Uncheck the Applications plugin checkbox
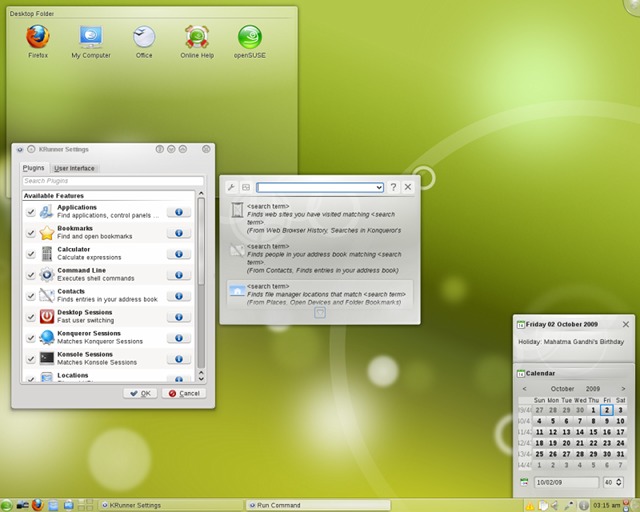 31,212
